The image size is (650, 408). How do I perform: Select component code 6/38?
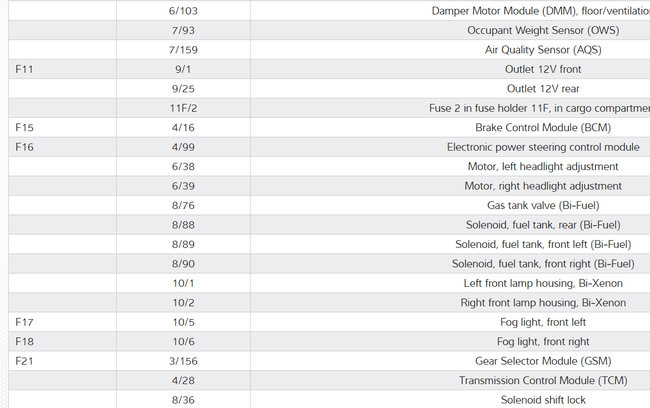point(183,166)
